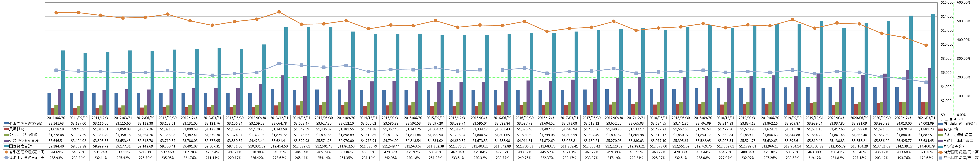Viewport: 980px width, 161px height.
Task: Click the $974.27 long-term investment cell
Action: 79,129
